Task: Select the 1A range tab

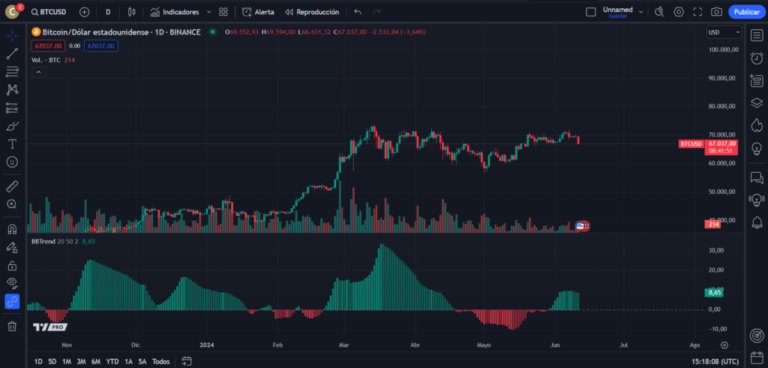Action: [128, 362]
